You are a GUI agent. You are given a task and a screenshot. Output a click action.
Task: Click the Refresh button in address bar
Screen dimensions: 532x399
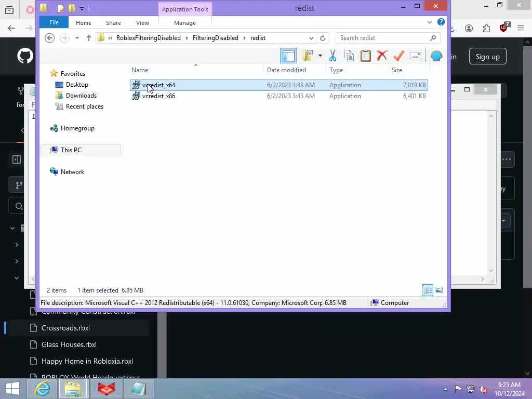(323, 38)
